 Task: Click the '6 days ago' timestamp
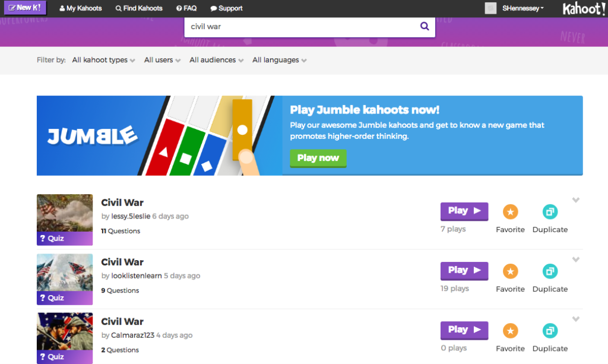(x=170, y=216)
